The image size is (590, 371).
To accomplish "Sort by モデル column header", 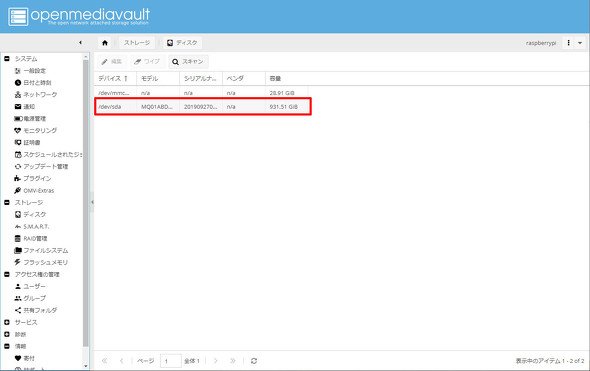I will tap(158, 79).
